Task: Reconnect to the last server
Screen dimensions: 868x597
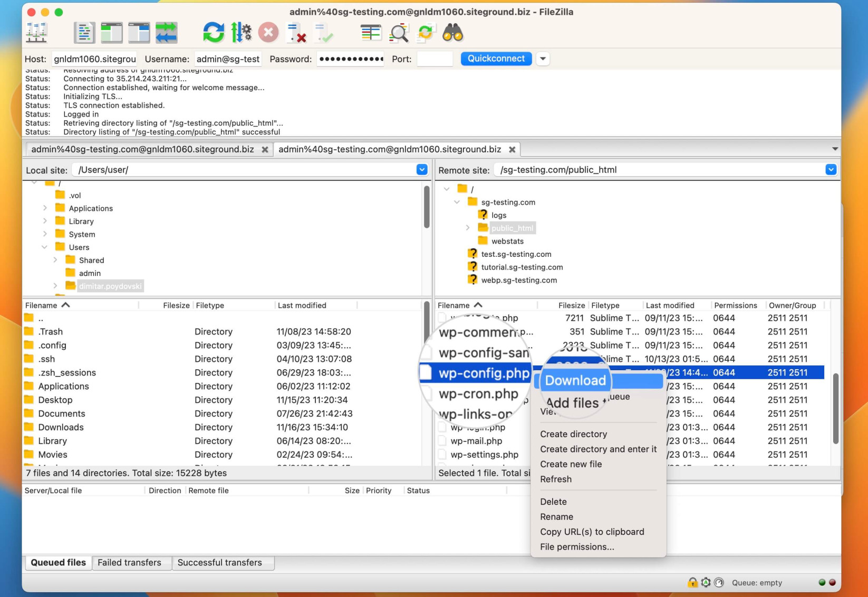Action: click(323, 33)
